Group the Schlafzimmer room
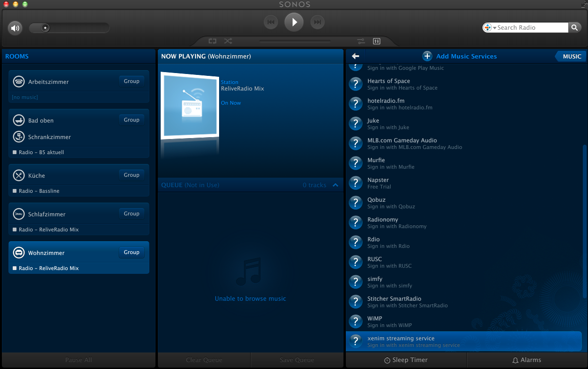Screen dimensions: 588x369 pyautogui.click(x=131, y=213)
